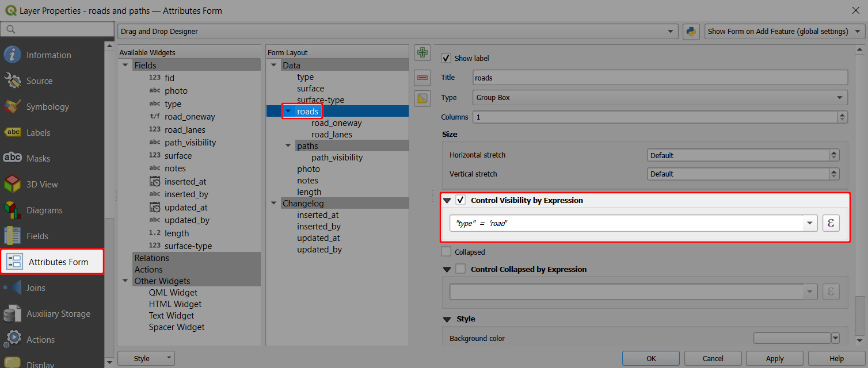Click the Columns spin box stepper

pos(843,117)
